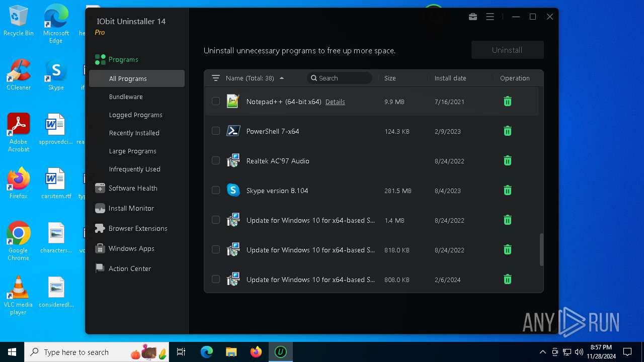644x362 pixels.
Task: Click File Explorer in the taskbar
Action: (x=231, y=352)
